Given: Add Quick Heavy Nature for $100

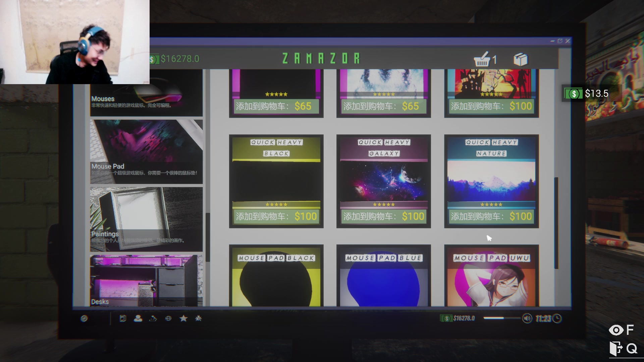Looking at the screenshot, I should 491,216.
